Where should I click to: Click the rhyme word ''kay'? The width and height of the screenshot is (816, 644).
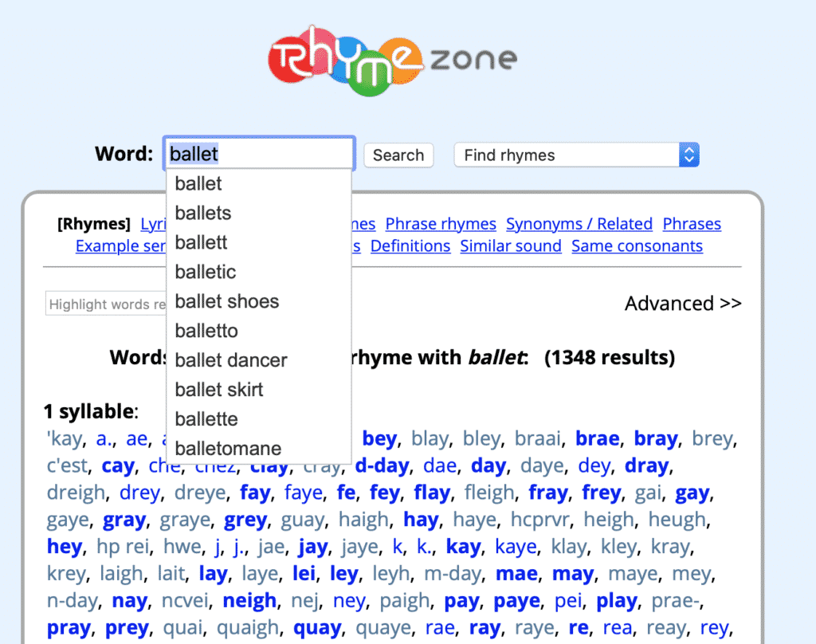click(x=64, y=439)
